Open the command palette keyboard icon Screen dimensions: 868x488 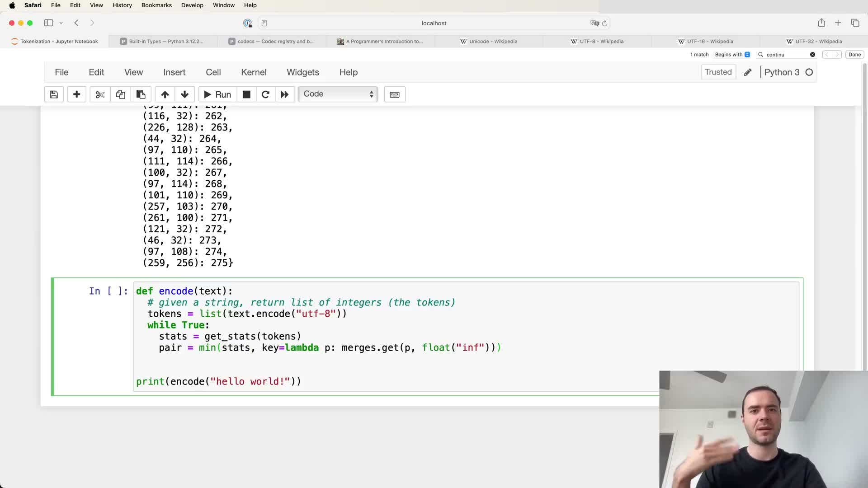click(395, 94)
